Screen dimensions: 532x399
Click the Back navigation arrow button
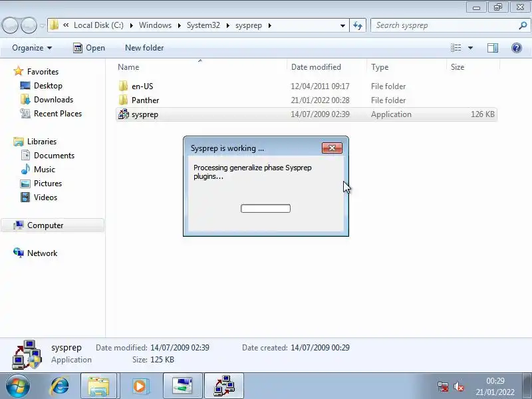(10, 25)
